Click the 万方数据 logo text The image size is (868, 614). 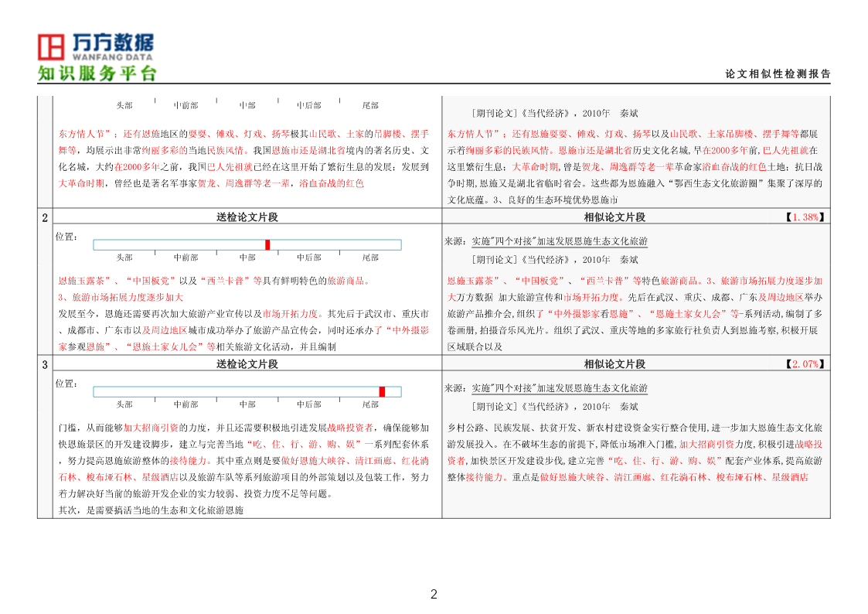pos(113,42)
